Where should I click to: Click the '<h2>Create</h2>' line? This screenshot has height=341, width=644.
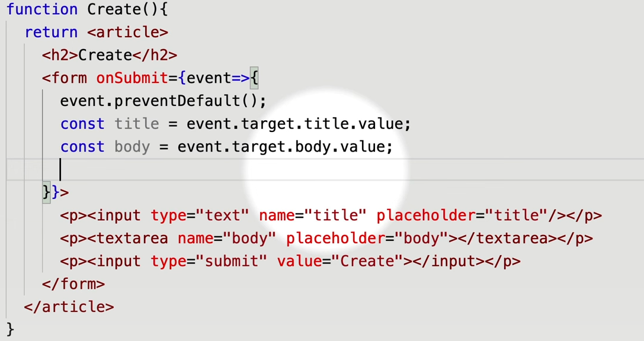(110, 55)
